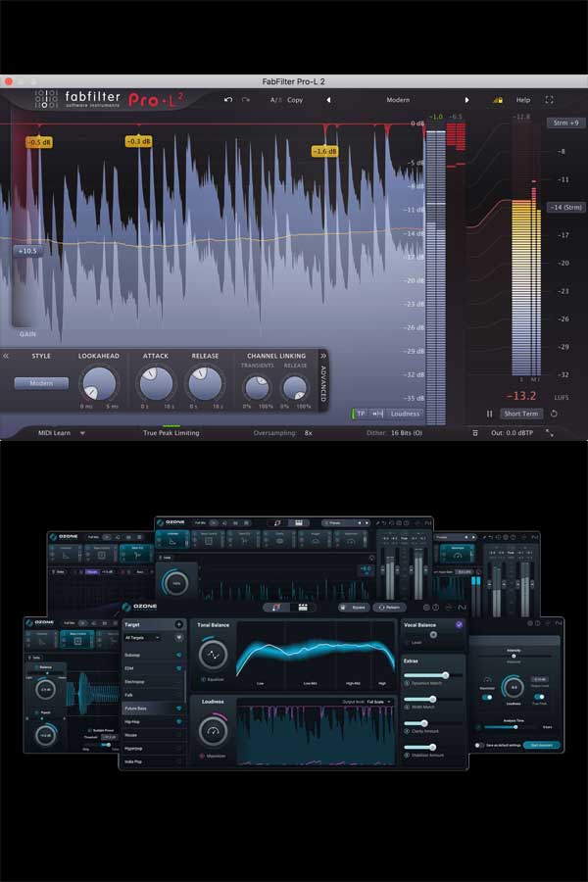Pause the loudness meter
Screen dimensions: 588x882
489,414
